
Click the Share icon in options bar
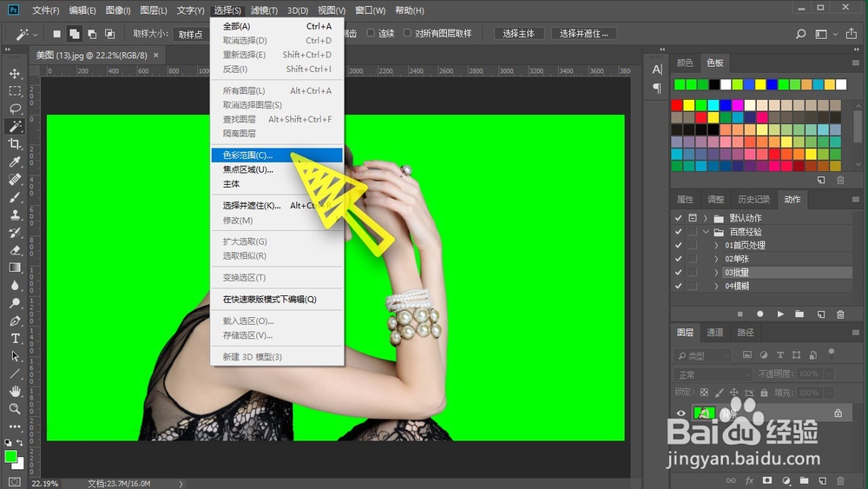pos(852,34)
